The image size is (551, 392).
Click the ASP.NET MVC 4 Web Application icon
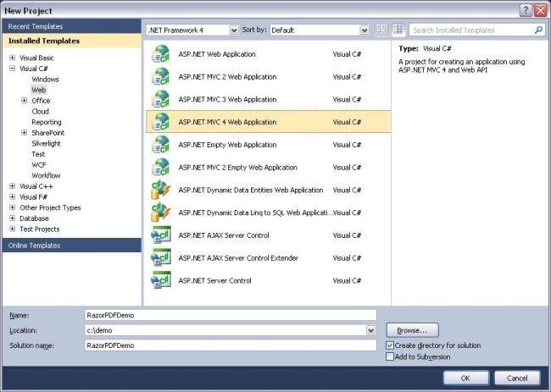(160, 122)
